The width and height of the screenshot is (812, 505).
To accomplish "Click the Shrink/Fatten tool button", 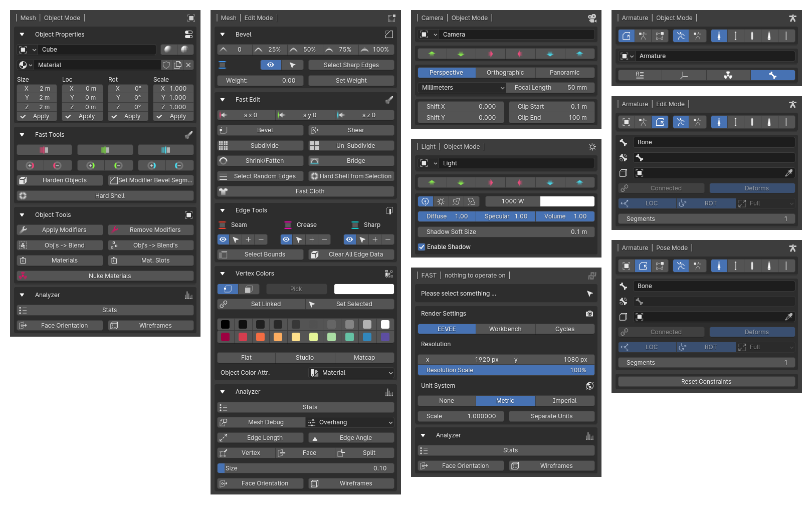I will coord(260,161).
